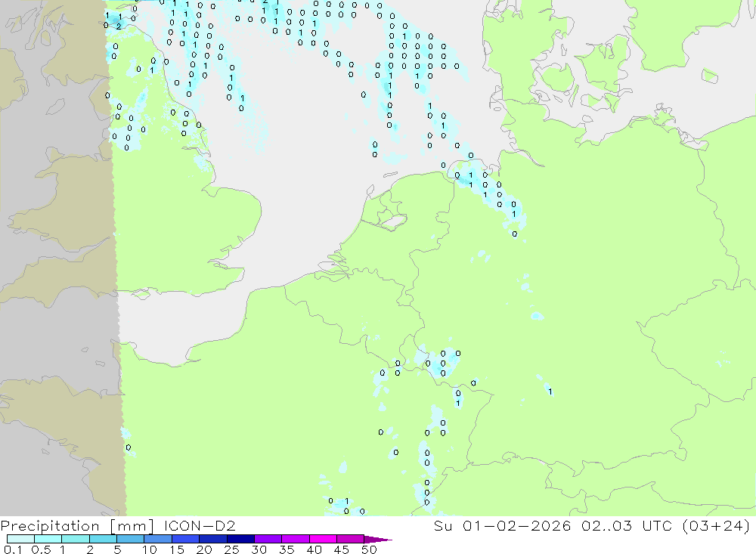Click the 20–25 mm dark blue legend swatch
Screen dimensions: 756x554
coord(213,539)
